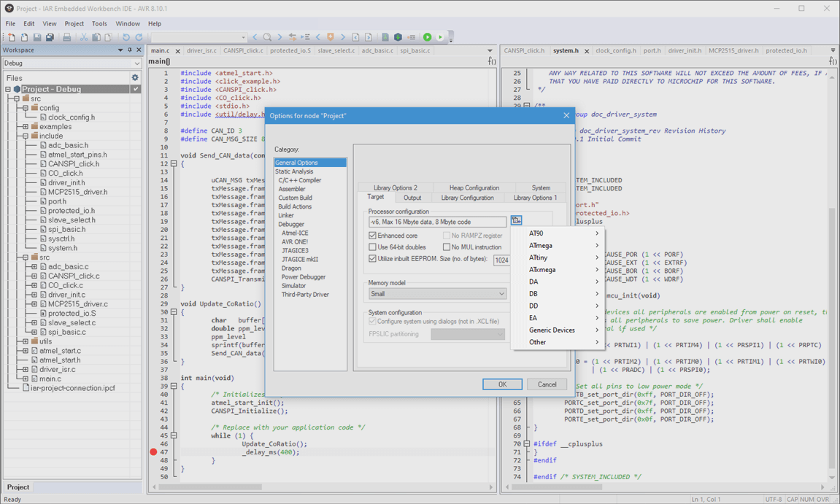Toggle Utilize inbuilt EEPROM checkbox
840x504 pixels.
[372, 258]
